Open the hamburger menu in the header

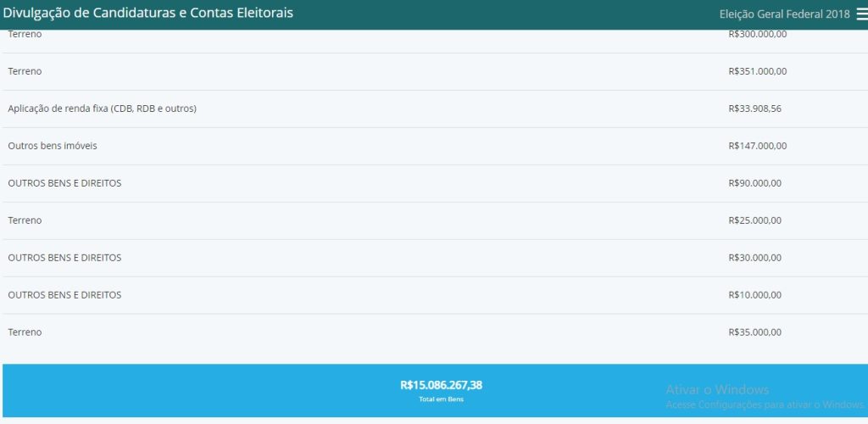click(861, 14)
